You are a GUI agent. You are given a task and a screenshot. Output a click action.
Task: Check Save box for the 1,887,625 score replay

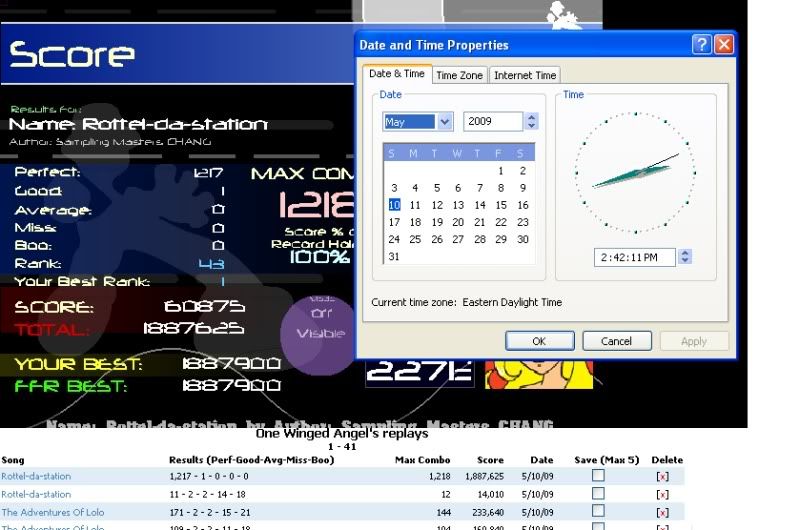(x=598, y=476)
